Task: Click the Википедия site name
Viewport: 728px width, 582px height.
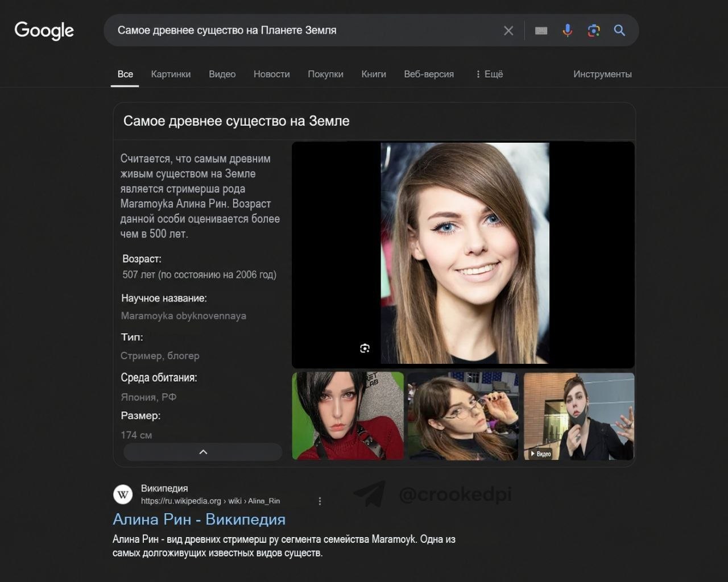Action: pyautogui.click(x=164, y=488)
